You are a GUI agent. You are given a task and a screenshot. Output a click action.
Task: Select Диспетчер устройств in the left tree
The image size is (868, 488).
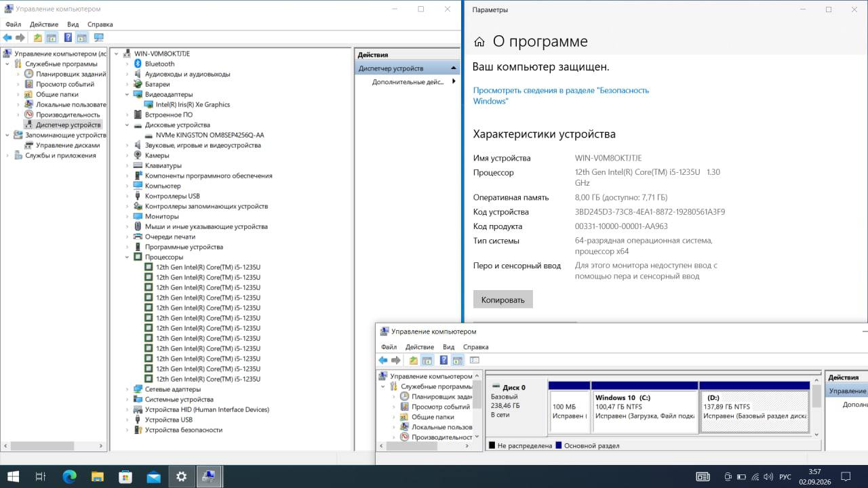tap(68, 125)
